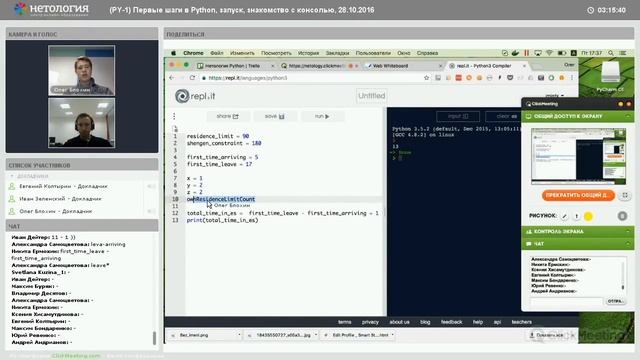This screenshot has height=360, width=640.
Task: Open PyCharm CE from the desktop
Action: point(610,76)
